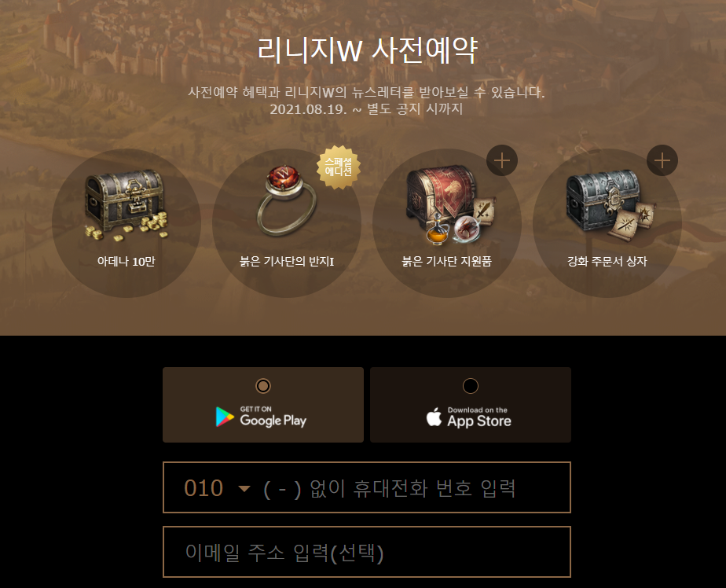The height and width of the screenshot is (588, 726).
Task: Focus the optional email address input field
Action: 367,552
